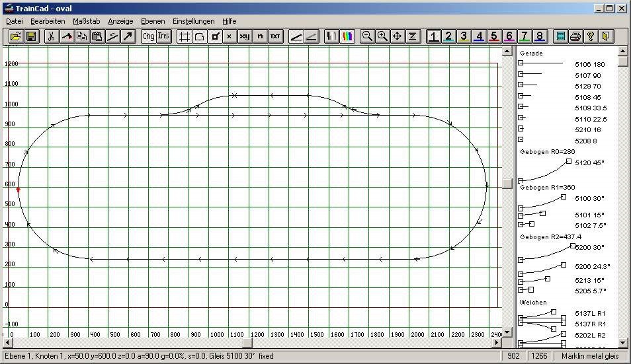Click canvas horizontal scrollbar right arrow
This screenshot has width=631, height=364.
click(497, 343)
